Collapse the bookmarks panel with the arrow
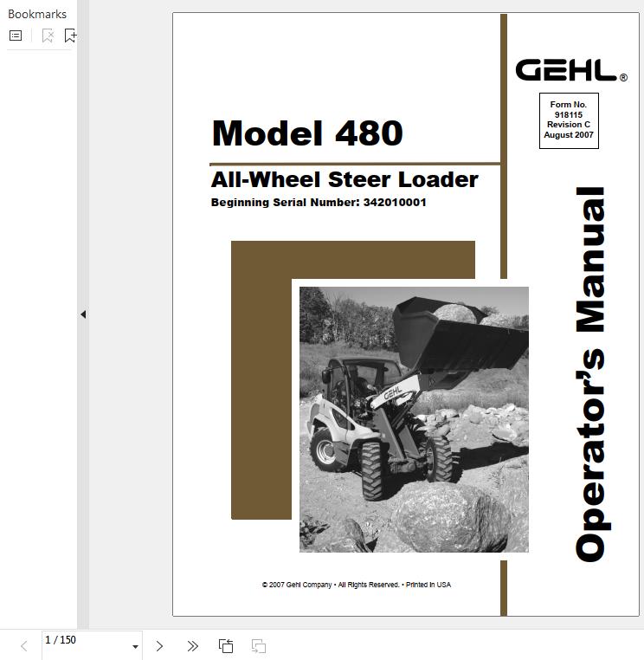Image resolution: width=644 pixels, height=660 pixels. click(x=83, y=314)
